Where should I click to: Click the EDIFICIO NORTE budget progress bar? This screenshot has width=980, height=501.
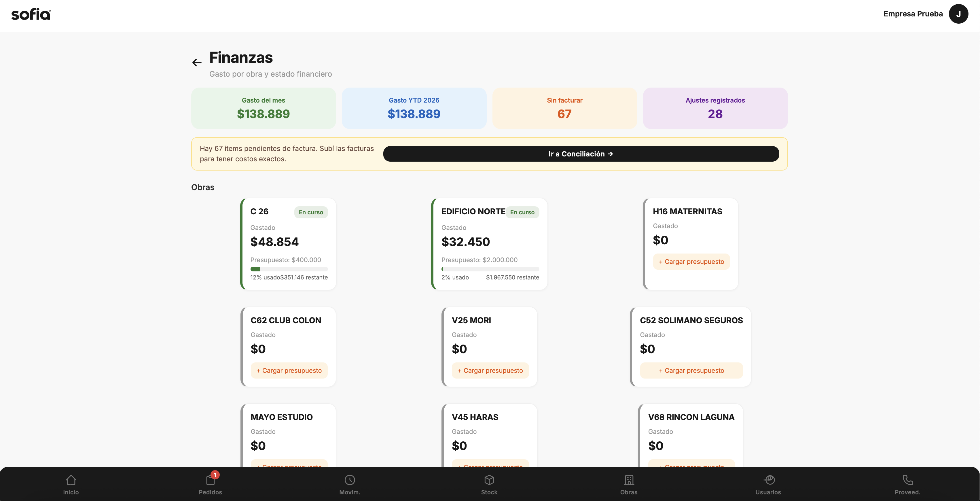(490, 269)
